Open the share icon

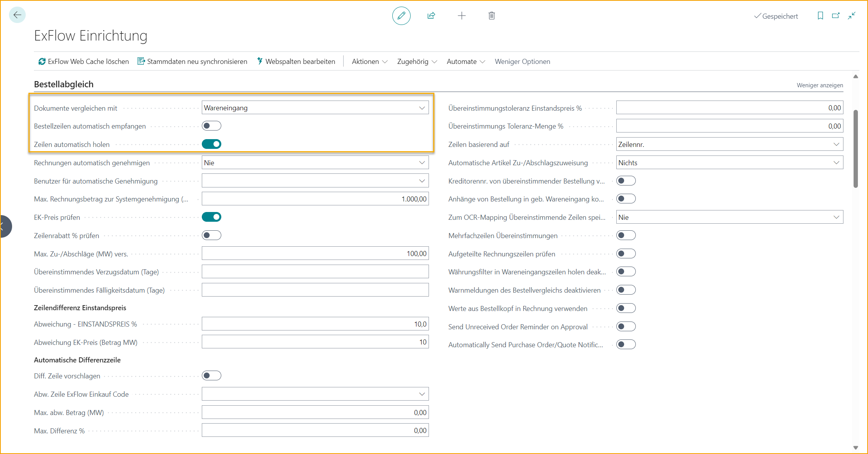431,16
